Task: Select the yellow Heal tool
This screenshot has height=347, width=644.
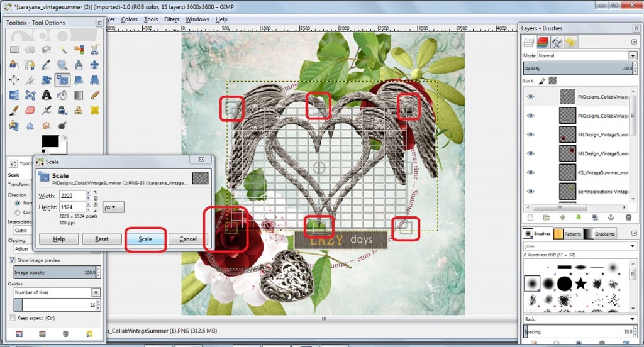Action: (x=95, y=111)
